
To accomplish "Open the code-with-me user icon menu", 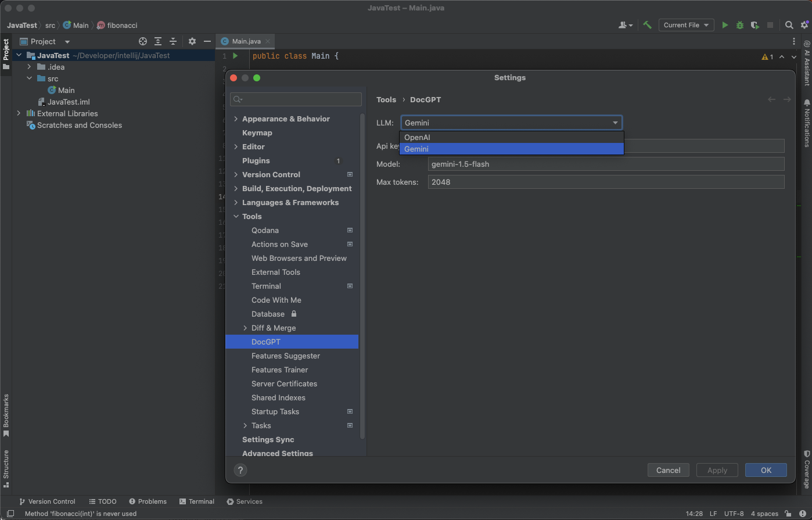I will 626,25.
